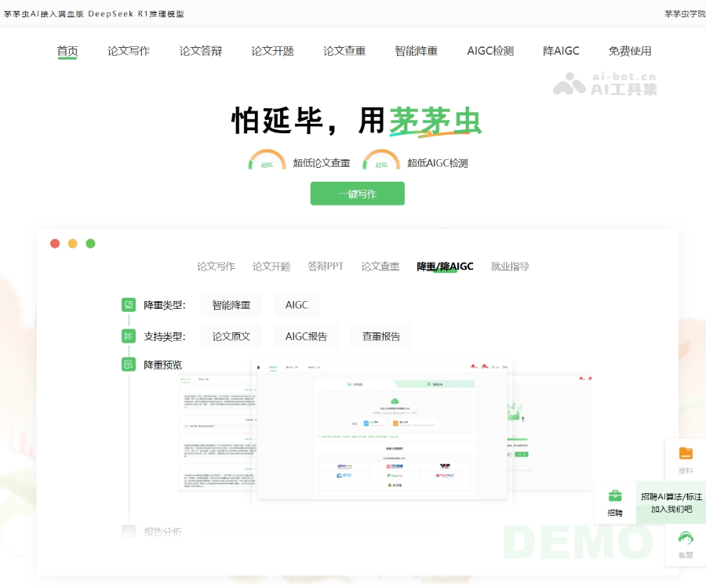Select AIGC报告 support type
The width and height of the screenshot is (706, 588).
pos(306,336)
